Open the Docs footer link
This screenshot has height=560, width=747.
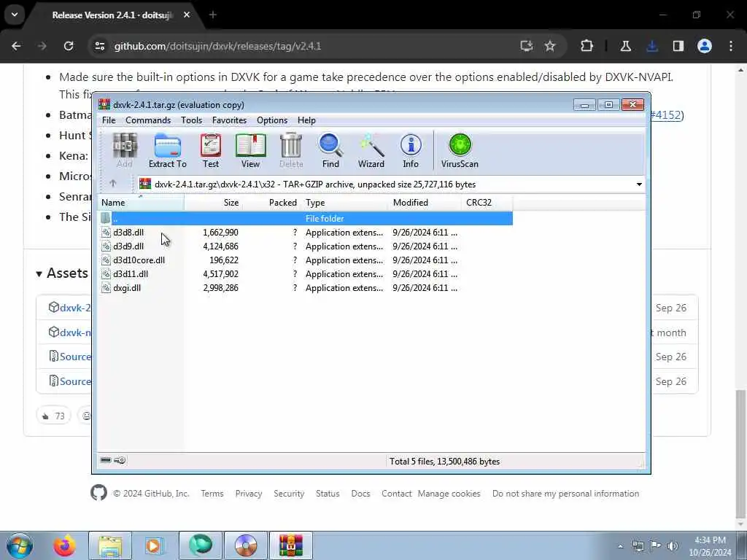point(360,494)
